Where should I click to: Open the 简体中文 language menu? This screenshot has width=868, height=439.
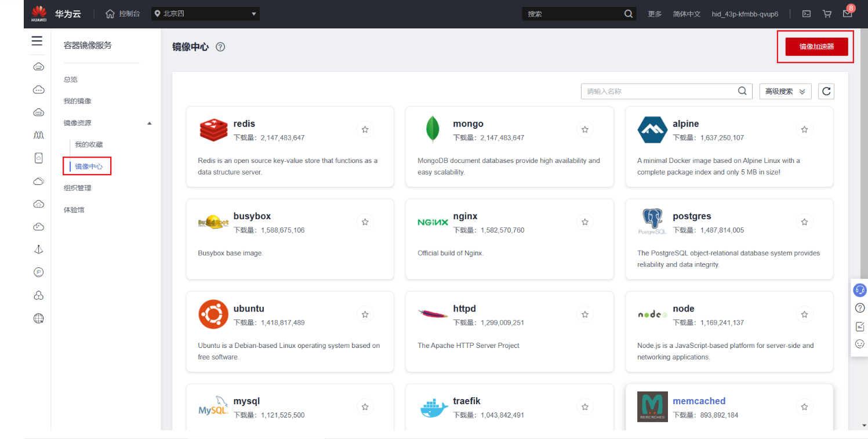(x=687, y=14)
